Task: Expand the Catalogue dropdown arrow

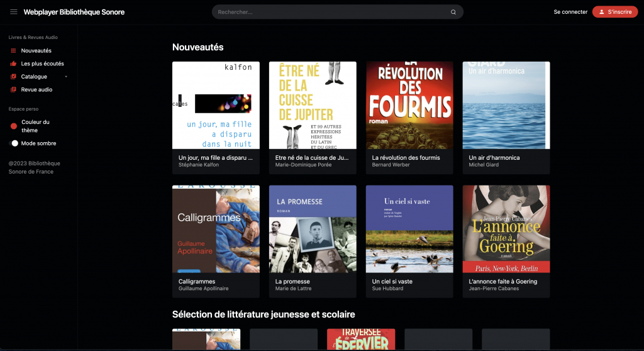Action: tap(66, 77)
